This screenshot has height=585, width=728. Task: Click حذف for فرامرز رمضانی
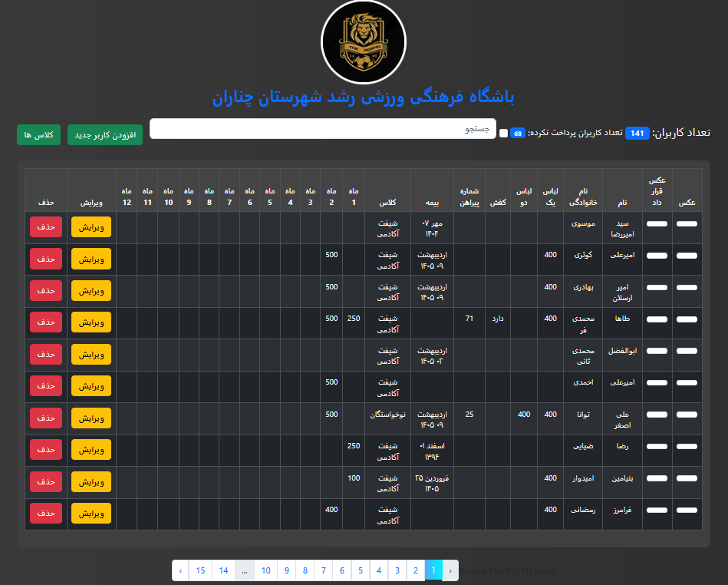46,514
